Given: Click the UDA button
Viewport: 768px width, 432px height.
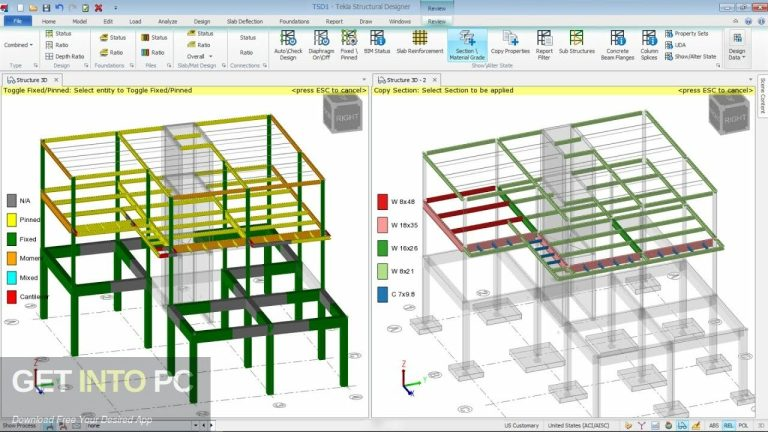Looking at the screenshot, I should point(675,45).
